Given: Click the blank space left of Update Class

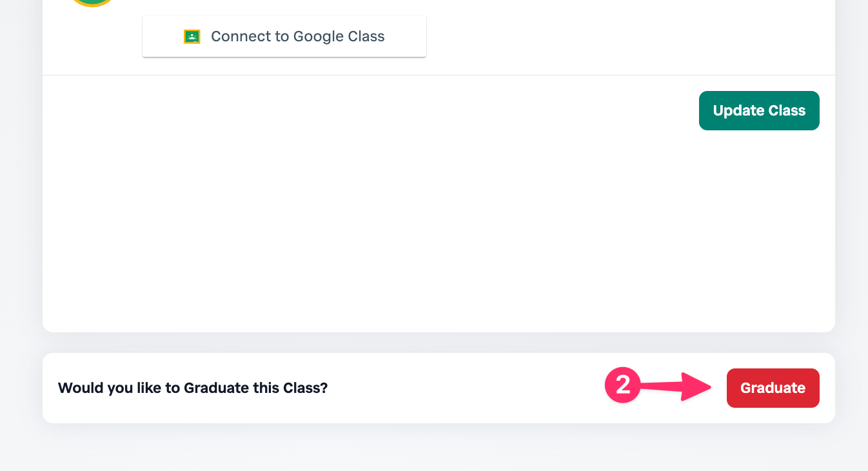Looking at the screenshot, I should pyautogui.click(x=387, y=111).
